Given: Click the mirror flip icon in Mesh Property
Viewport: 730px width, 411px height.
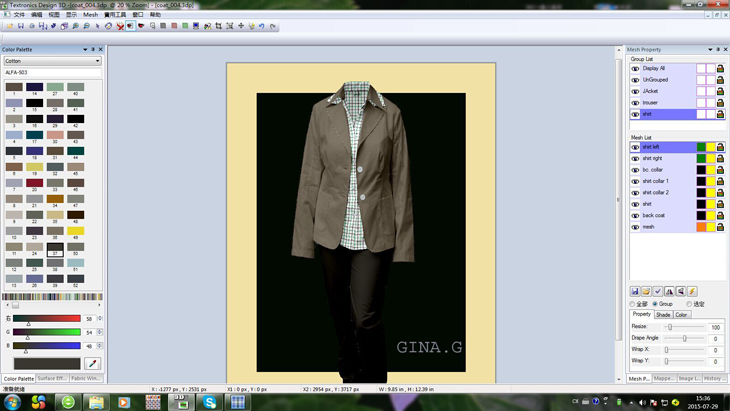Looking at the screenshot, I should [669, 291].
